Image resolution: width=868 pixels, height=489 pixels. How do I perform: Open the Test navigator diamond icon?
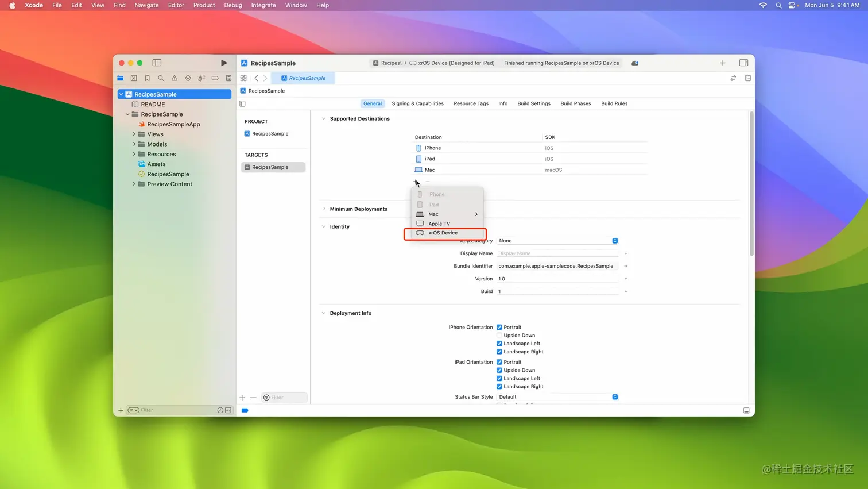point(188,78)
